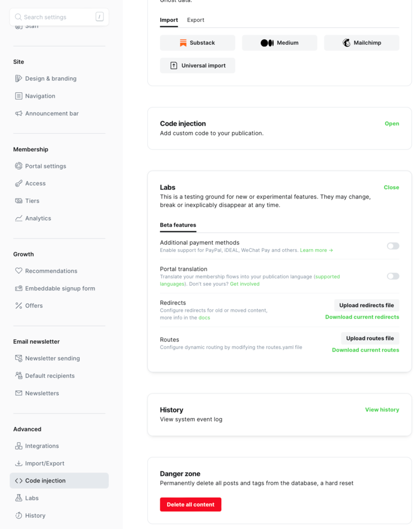Viewport: 420px width, 529px height.
Task: Collapse the Labs section
Action: tap(391, 188)
